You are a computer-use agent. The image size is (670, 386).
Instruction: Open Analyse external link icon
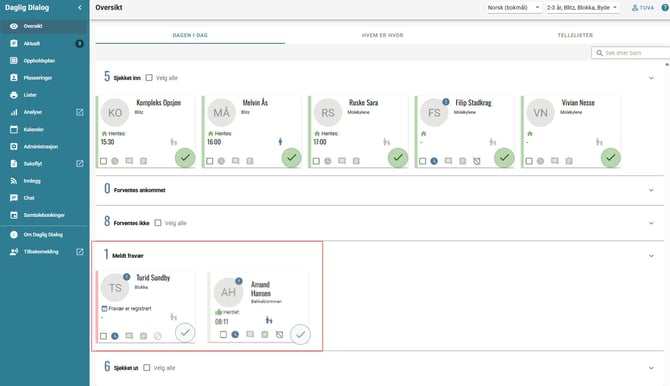pos(79,112)
